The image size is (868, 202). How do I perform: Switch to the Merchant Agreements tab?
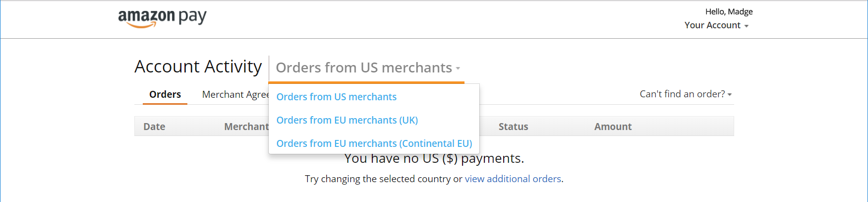coord(235,94)
